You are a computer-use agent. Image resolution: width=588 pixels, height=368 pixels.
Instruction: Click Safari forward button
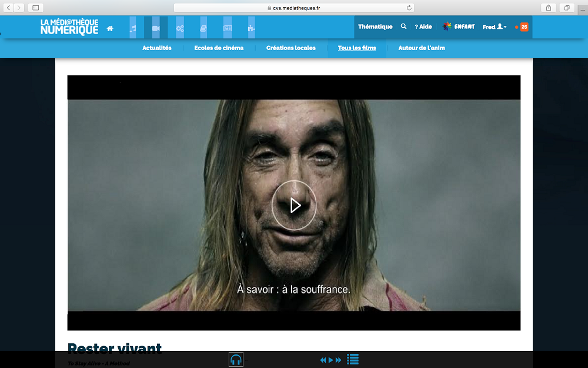point(19,8)
